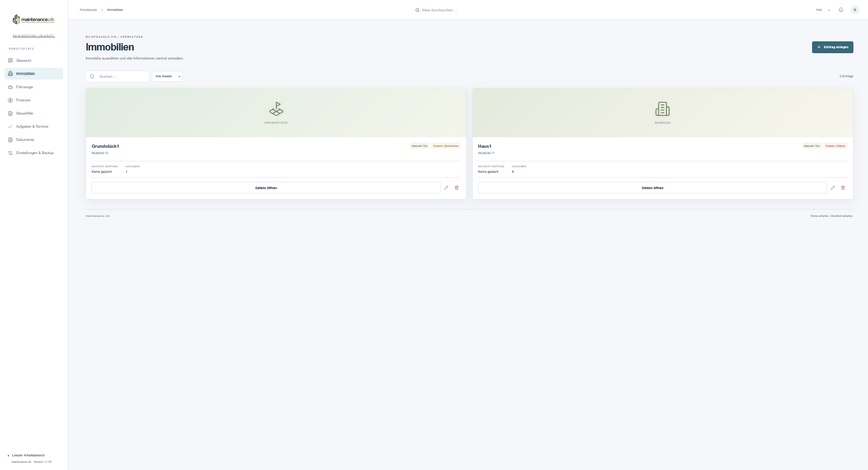Click the Haus1 card title
868x470 pixels.
pyautogui.click(x=484, y=146)
